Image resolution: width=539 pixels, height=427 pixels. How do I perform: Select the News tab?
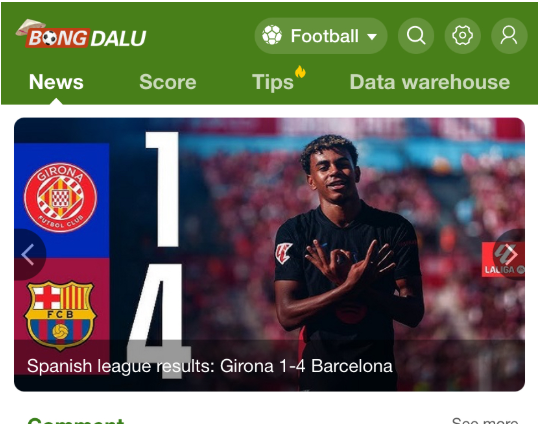tap(56, 82)
